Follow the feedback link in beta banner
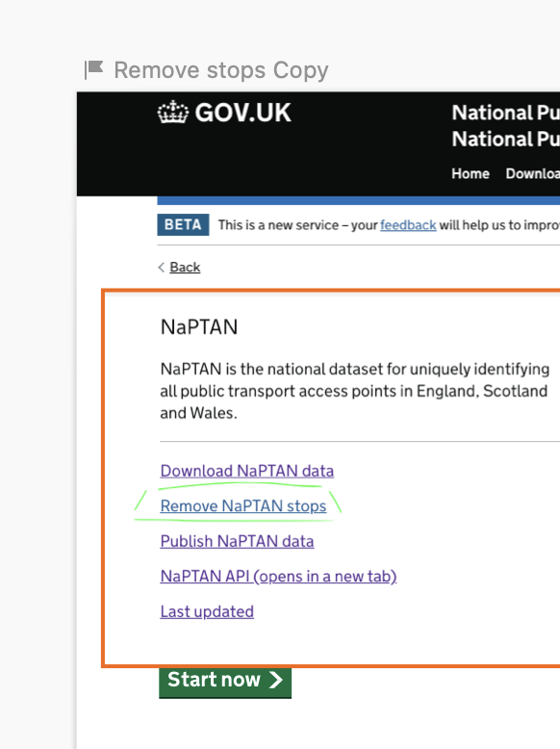The width and height of the screenshot is (560, 749). [x=408, y=225]
